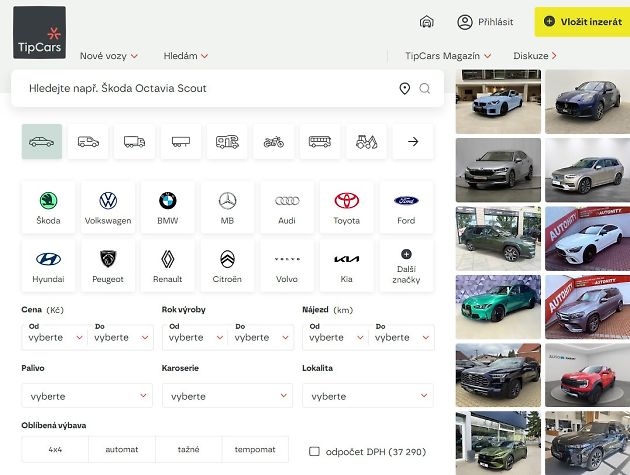This screenshot has height=475, width=630.
Task: Toggle the automat equipment filter
Action: [122, 449]
